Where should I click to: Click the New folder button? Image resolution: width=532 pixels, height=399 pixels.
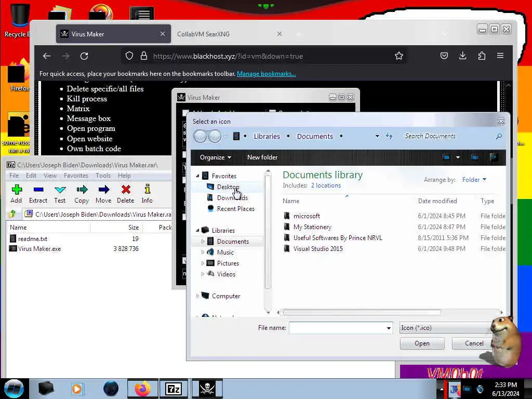pos(262,157)
